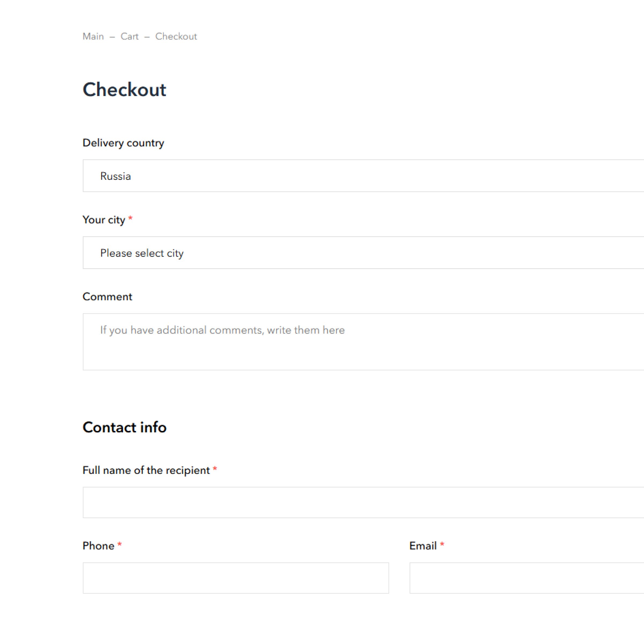This screenshot has width=644, height=644.
Task: Expand the 'Please select city' dropdown
Action: point(363,253)
